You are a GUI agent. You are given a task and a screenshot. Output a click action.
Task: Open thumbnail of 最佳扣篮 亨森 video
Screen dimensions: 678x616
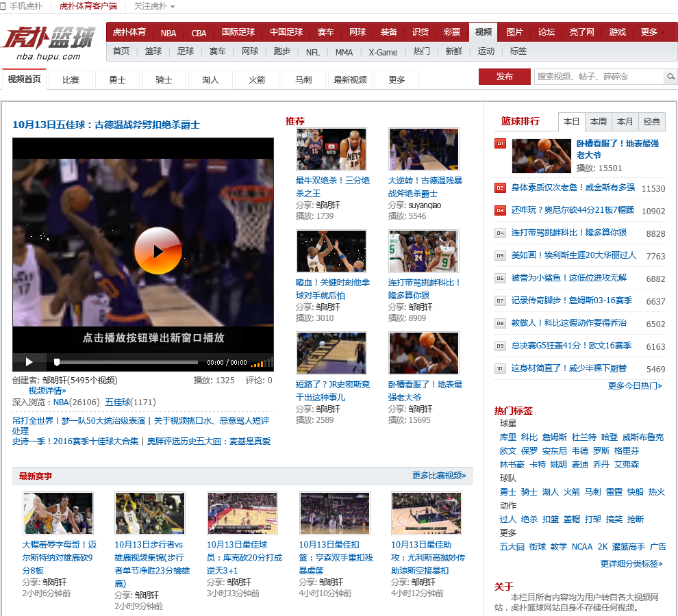point(335,513)
